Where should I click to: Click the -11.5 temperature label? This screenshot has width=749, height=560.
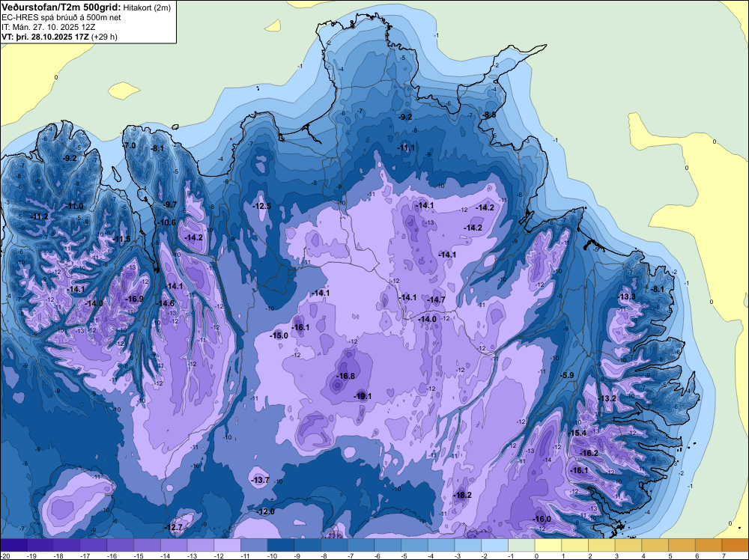click(x=122, y=239)
